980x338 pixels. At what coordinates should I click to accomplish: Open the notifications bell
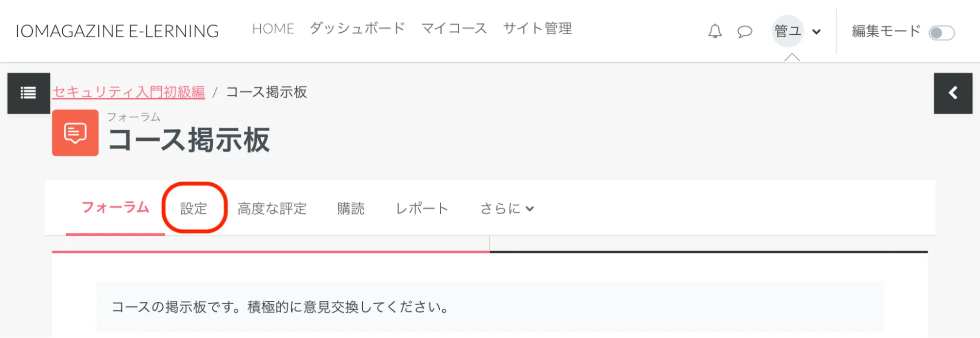[715, 31]
